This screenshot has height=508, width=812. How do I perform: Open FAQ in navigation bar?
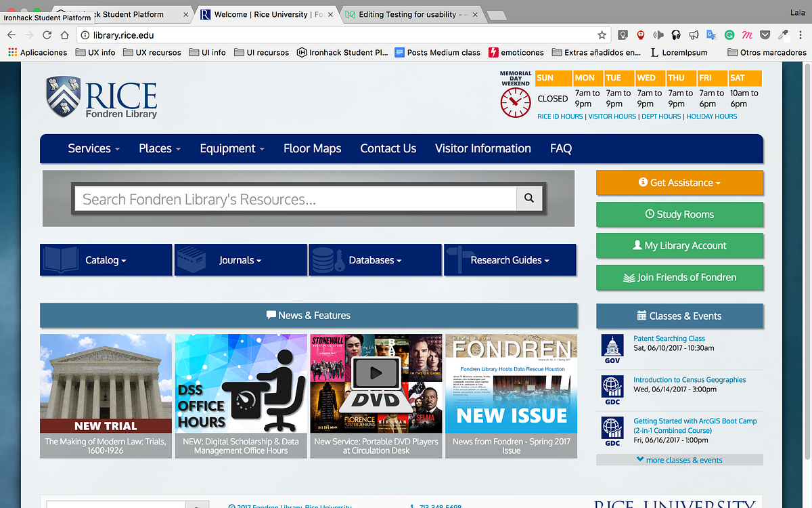click(561, 148)
